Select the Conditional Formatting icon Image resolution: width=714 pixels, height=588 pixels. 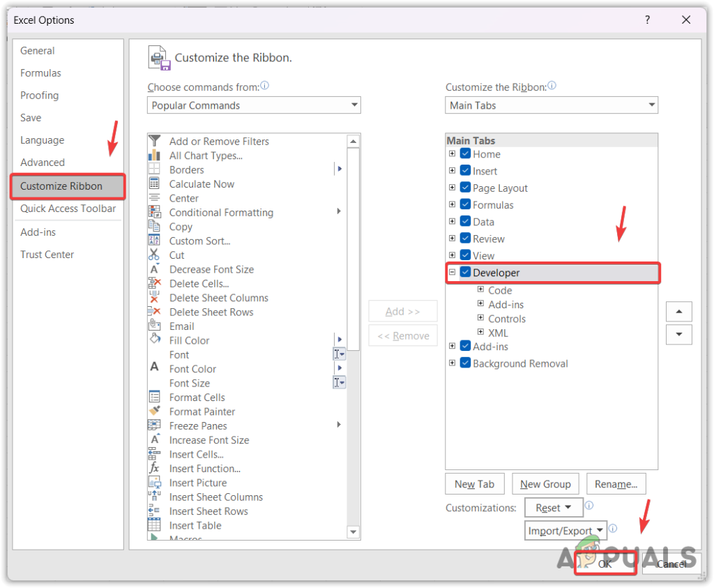click(156, 212)
